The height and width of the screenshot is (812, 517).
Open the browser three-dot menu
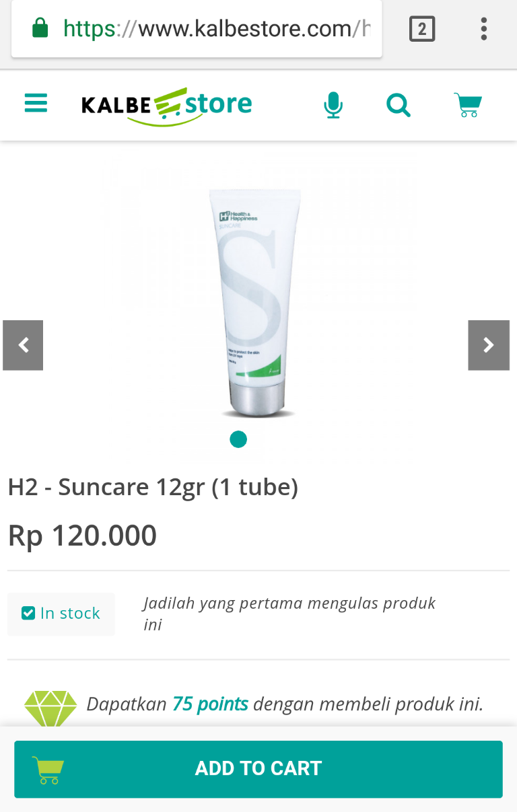(x=483, y=29)
